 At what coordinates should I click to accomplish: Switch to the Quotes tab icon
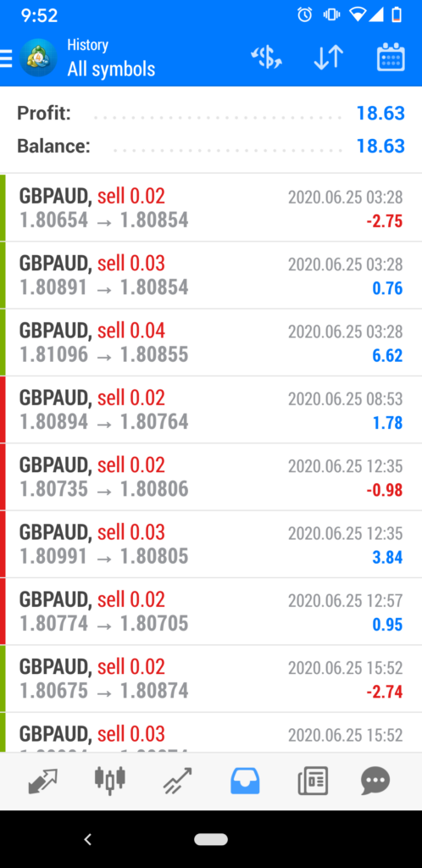[x=42, y=781]
